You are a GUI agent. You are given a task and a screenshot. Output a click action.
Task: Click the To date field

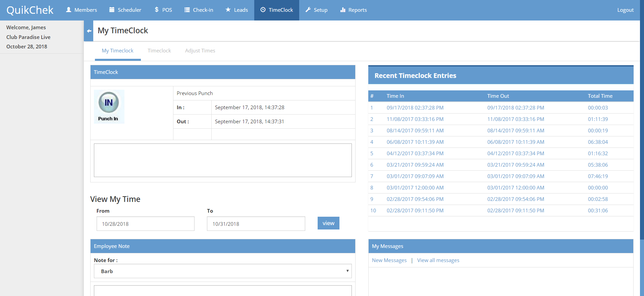[256, 224]
